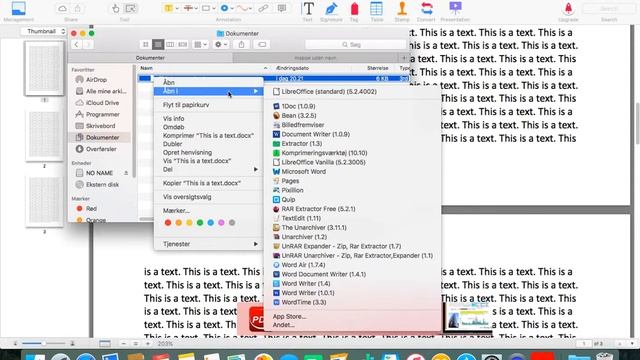Go back in Finder window
This screenshot has height=360, width=640.
point(76,44)
